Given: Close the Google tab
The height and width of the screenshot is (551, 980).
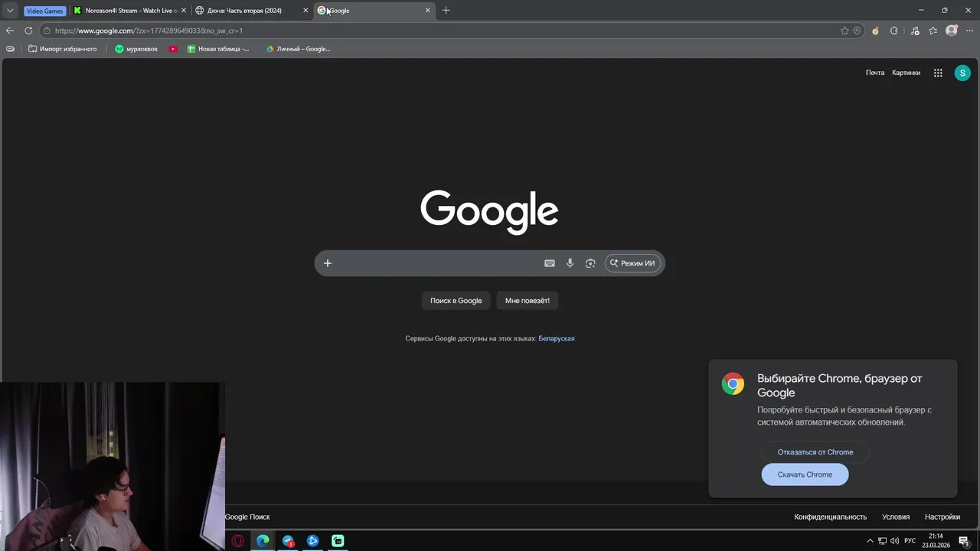Looking at the screenshot, I should (x=428, y=11).
